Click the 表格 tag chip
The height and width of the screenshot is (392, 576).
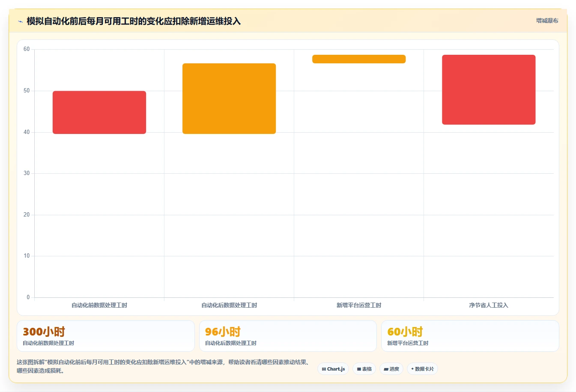[x=364, y=369]
